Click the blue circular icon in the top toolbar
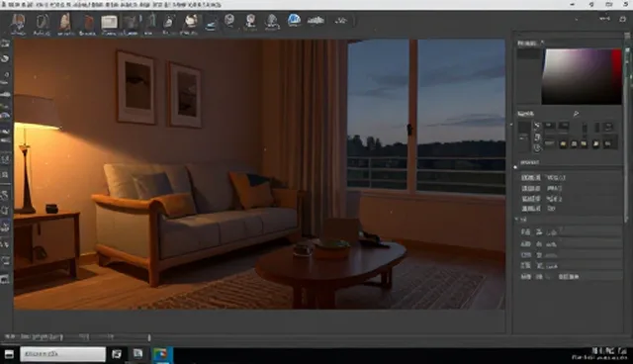 pos(294,20)
